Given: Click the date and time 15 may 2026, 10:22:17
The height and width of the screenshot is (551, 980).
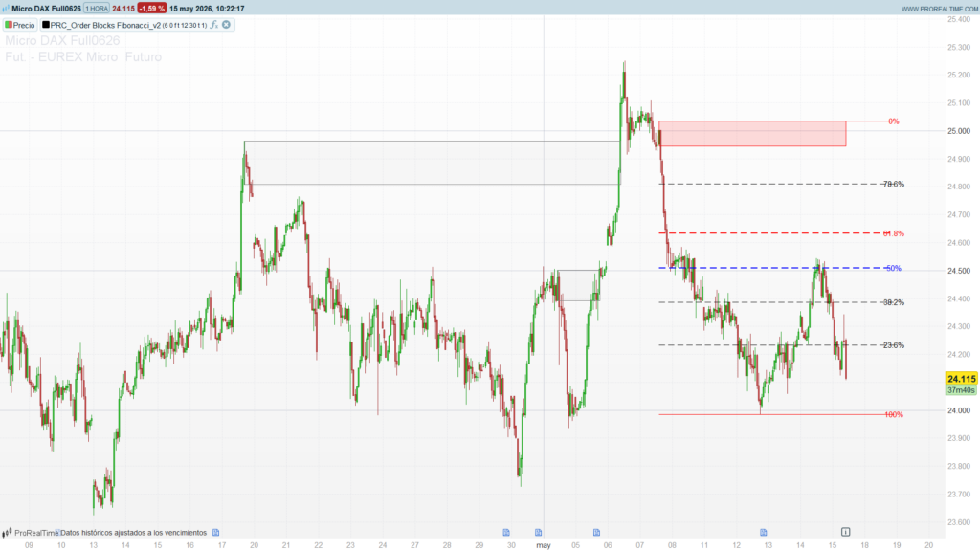Looking at the screenshot, I should click(x=207, y=9).
